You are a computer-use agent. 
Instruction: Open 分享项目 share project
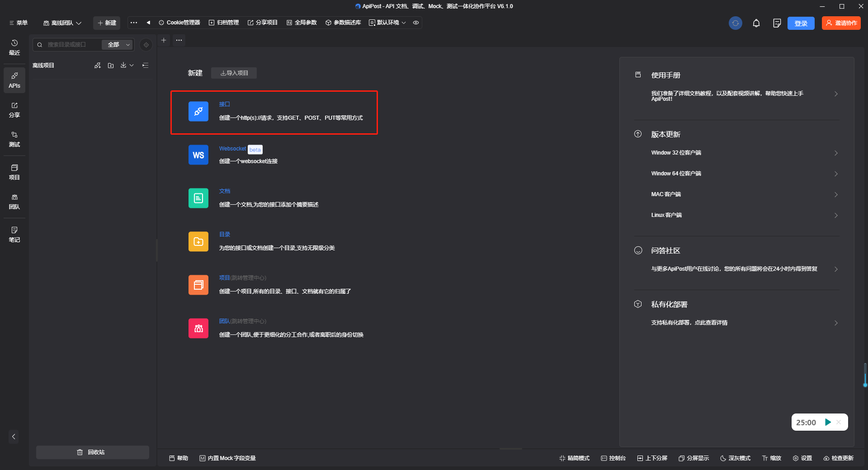click(263, 23)
